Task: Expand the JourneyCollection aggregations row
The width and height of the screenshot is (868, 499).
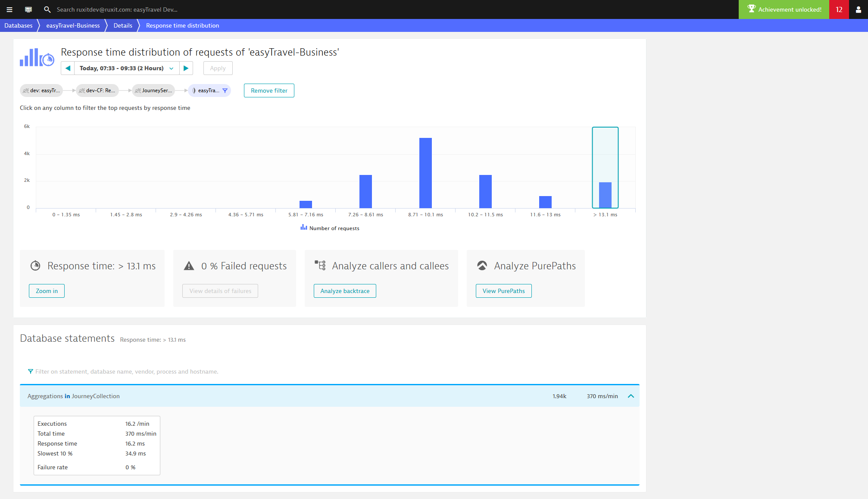Action: click(x=631, y=396)
